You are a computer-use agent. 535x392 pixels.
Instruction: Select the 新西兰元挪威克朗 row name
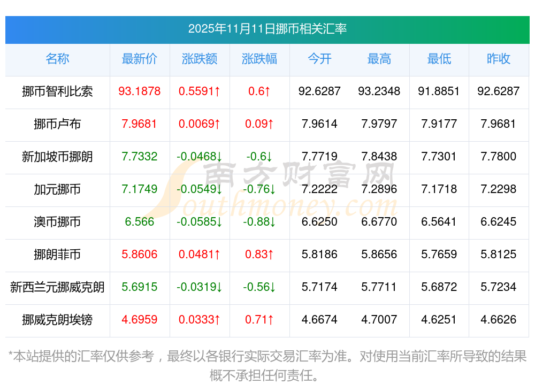click(x=57, y=287)
